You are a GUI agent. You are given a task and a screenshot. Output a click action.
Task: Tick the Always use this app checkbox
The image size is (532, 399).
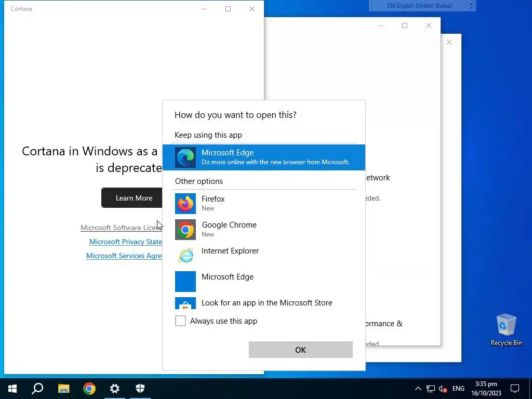click(180, 321)
